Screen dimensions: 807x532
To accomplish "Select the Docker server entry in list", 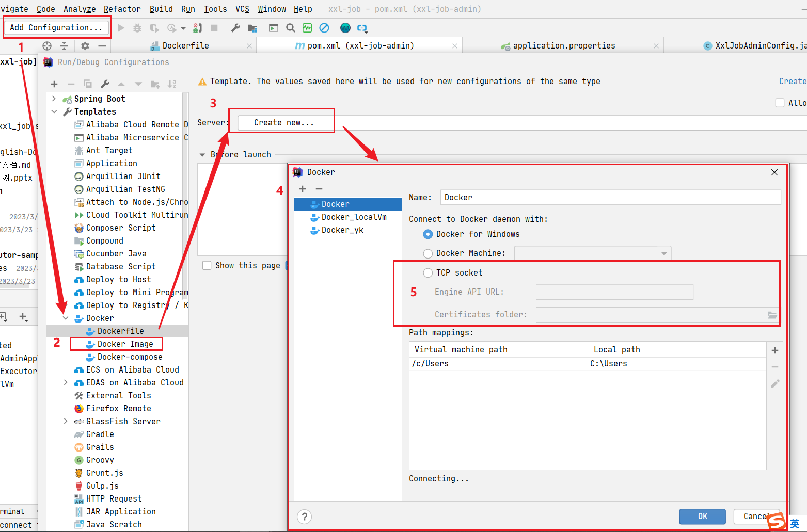I will tap(347, 204).
